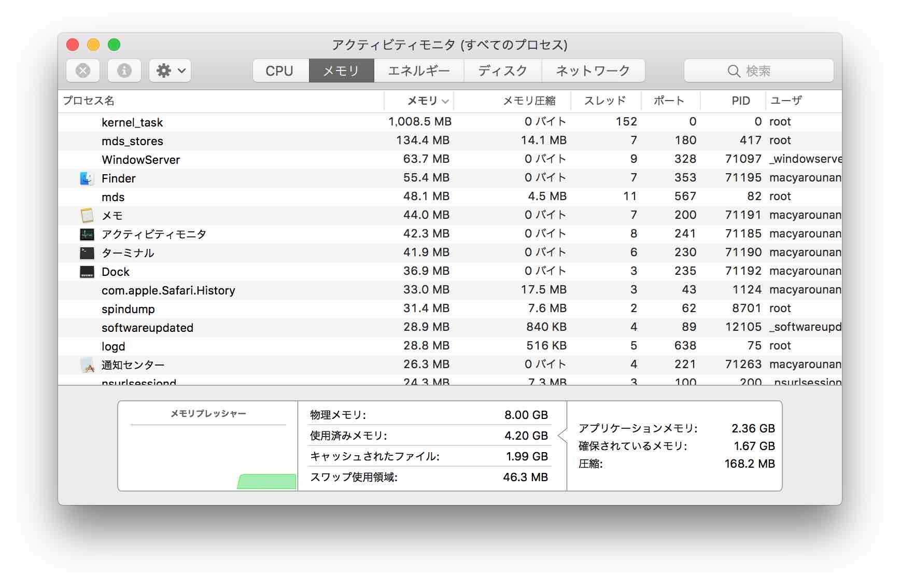Click the green zoom window button
Screen dimensions: 900x588
tap(114, 45)
